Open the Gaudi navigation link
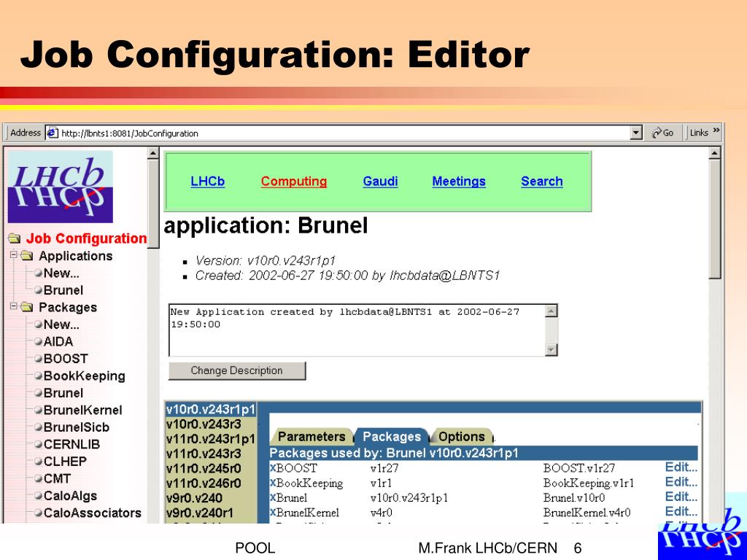 point(380,182)
